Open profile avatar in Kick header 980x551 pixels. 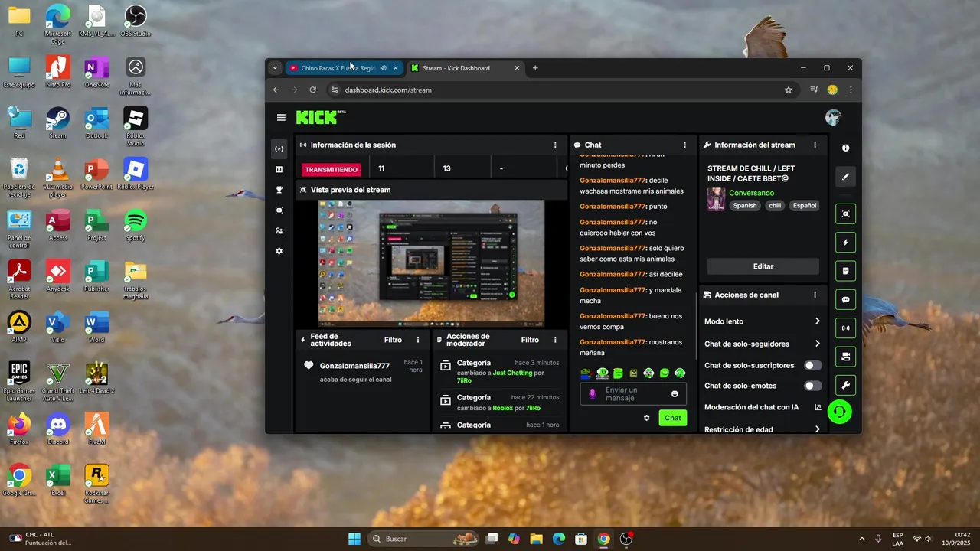point(833,117)
